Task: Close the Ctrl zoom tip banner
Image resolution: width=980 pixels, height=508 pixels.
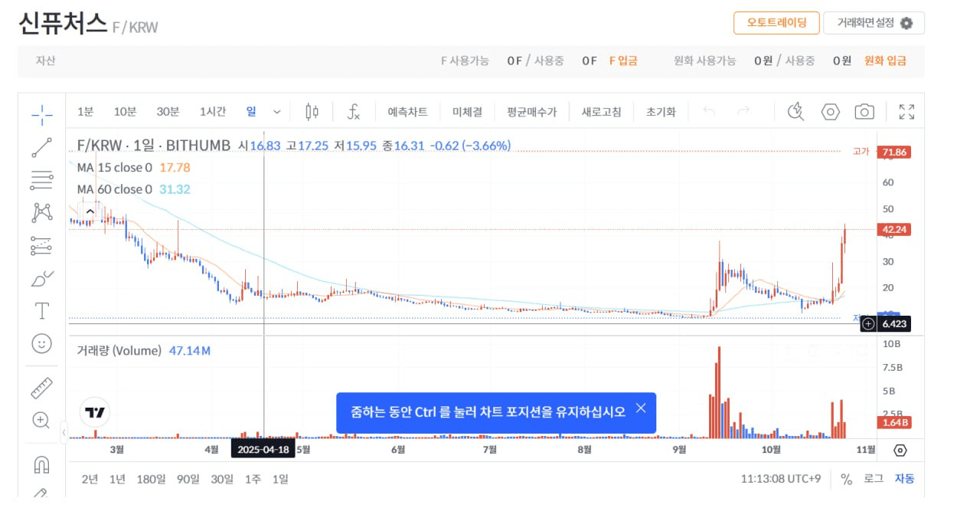Action: [641, 408]
